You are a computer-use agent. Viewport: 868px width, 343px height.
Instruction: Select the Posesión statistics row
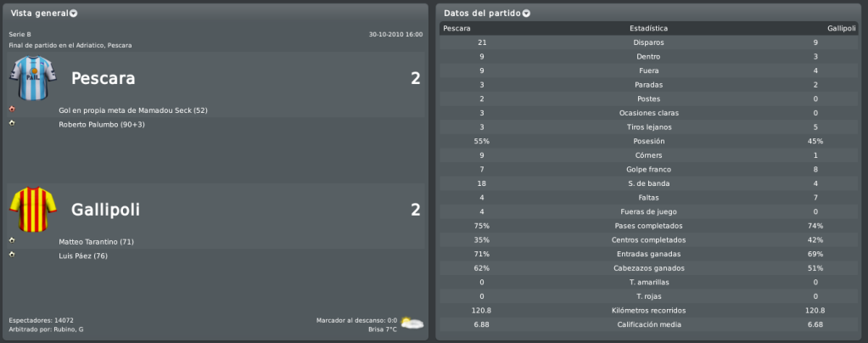pos(649,141)
